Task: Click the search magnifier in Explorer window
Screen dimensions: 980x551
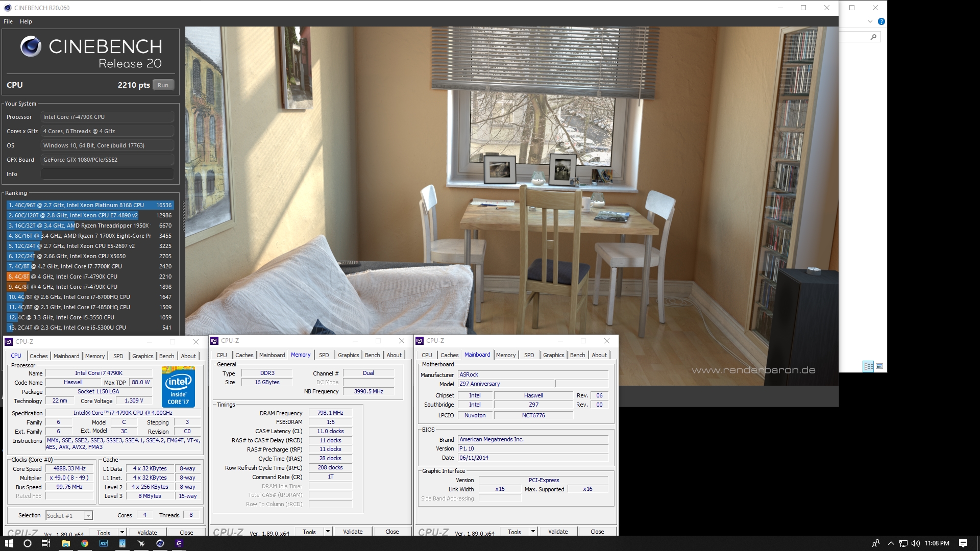Action: (x=873, y=37)
